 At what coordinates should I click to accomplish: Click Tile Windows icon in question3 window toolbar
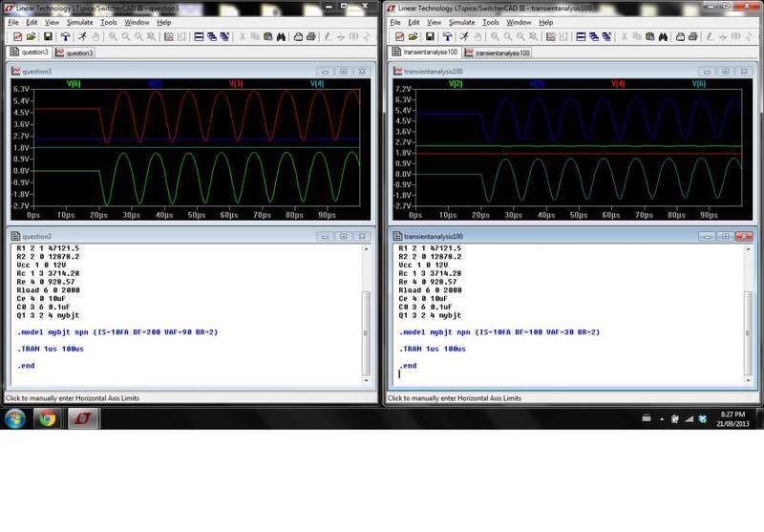click(x=199, y=36)
